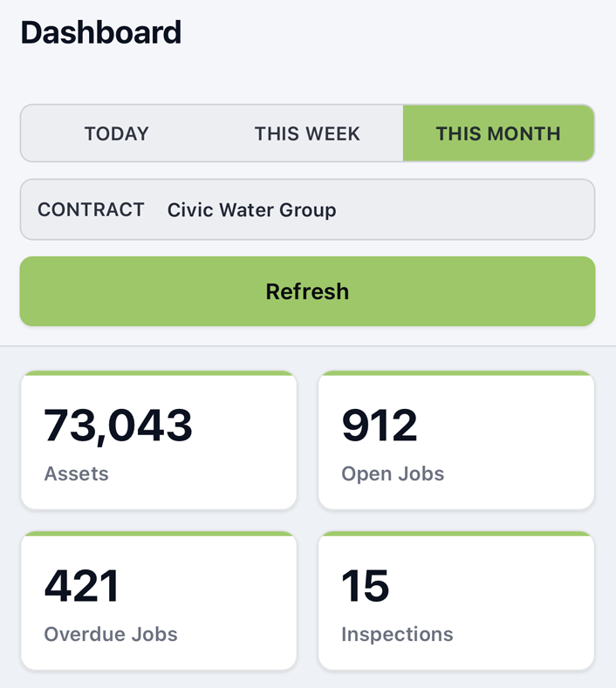Click the 15 inspections count
The height and width of the screenshot is (688, 616).
pos(365,586)
